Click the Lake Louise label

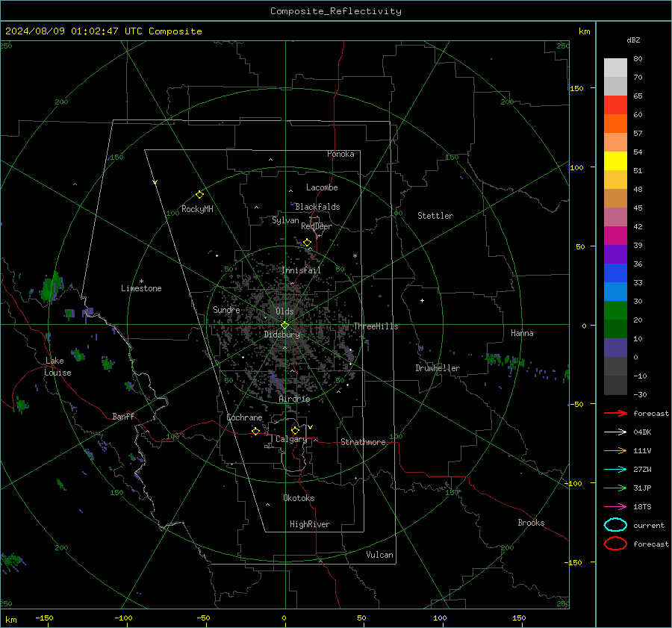coord(57,367)
